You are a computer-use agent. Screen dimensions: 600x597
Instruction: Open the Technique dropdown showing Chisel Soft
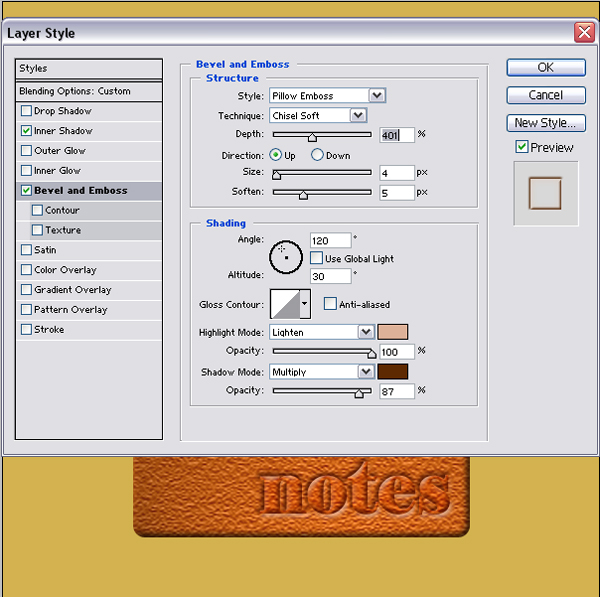(318, 115)
